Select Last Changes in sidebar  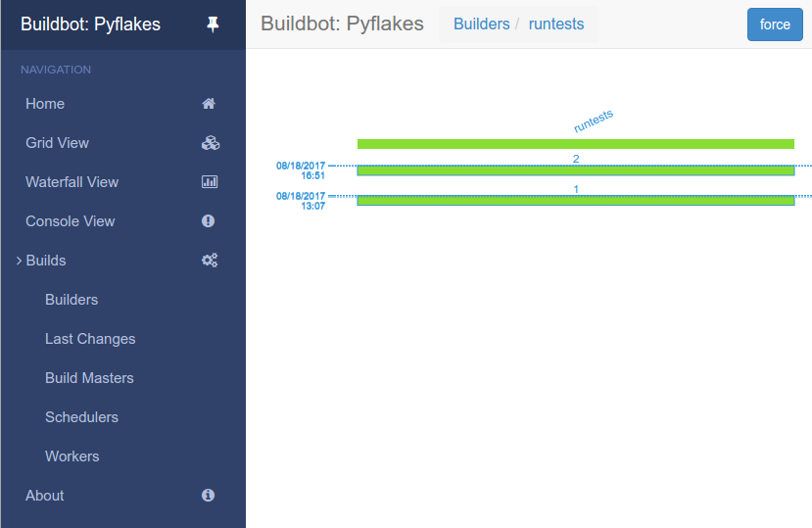pos(90,339)
